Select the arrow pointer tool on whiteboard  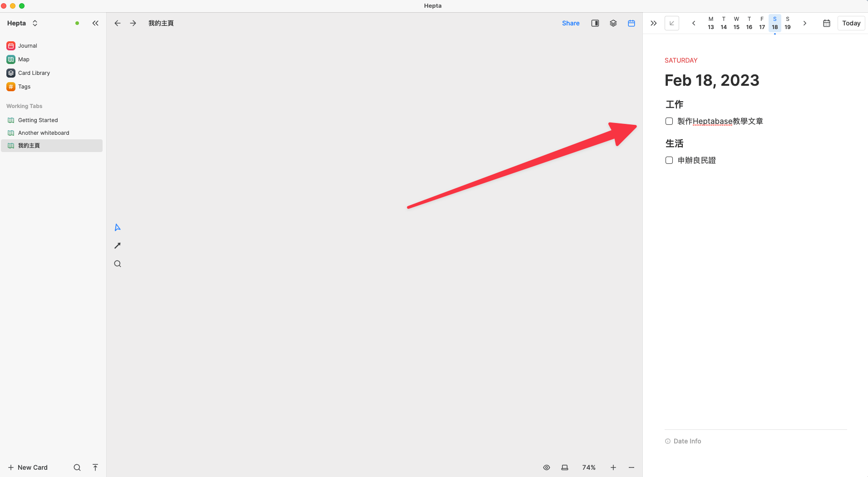[118, 227]
